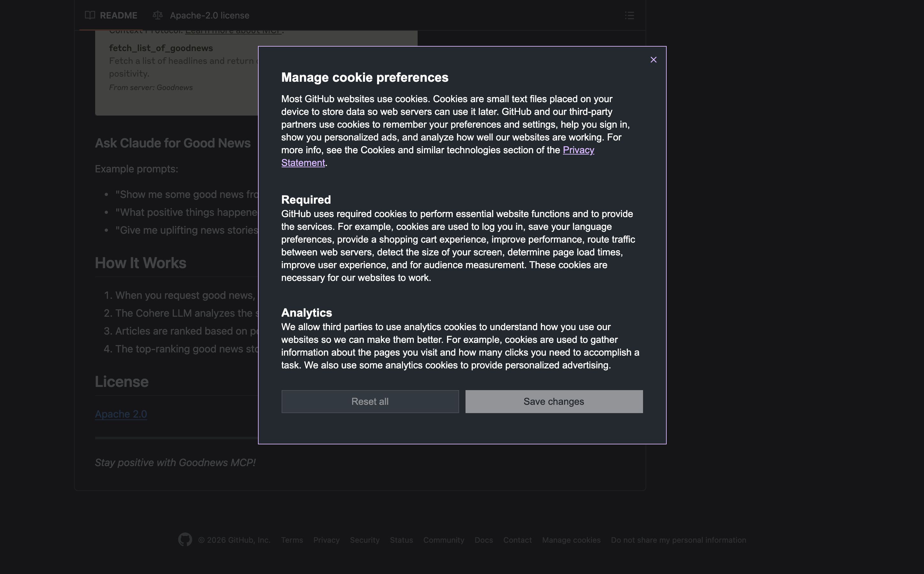Click Manage cookies in the footer
Screen dimensions: 924x574
click(571, 540)
